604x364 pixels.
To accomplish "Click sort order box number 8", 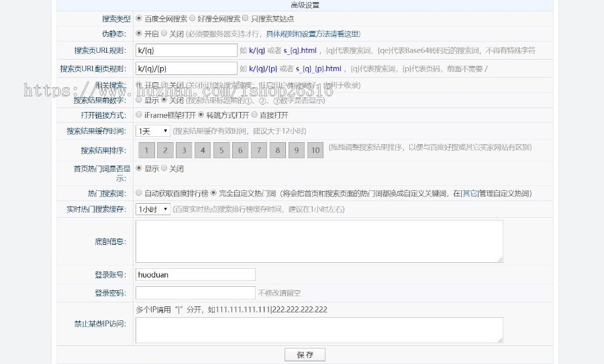I will [278, 150].
